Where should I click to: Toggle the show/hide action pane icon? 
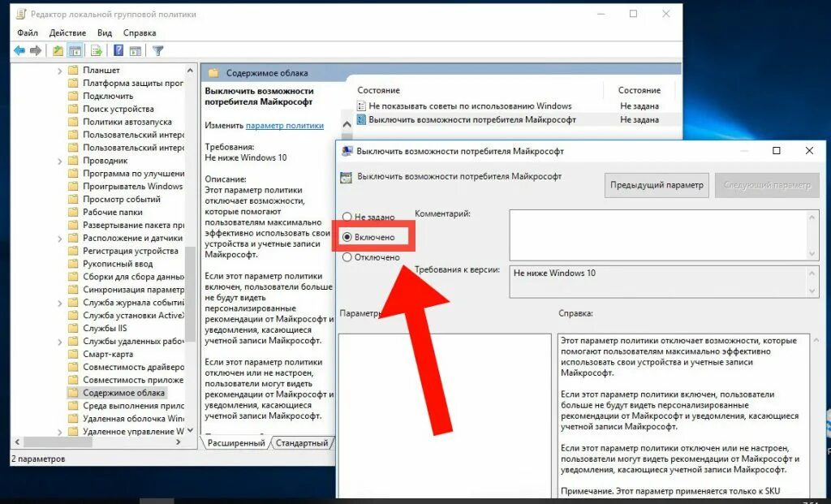point(136,51)
